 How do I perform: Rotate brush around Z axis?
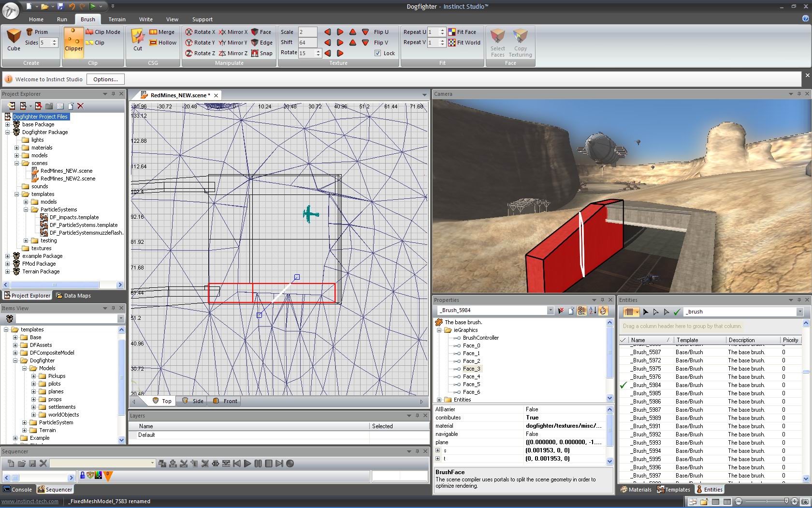pos(200,53)
